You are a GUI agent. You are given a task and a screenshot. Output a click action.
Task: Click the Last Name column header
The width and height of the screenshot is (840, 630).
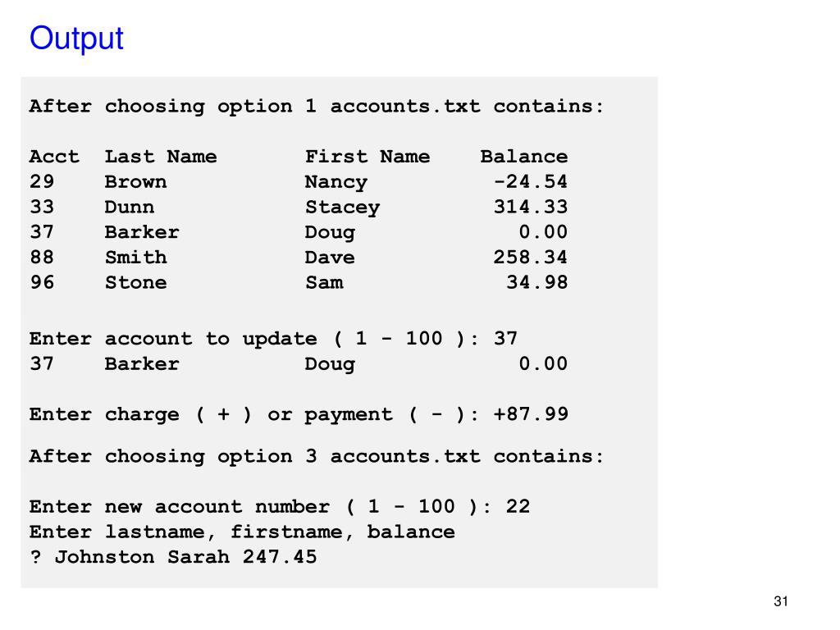point(161,157)
